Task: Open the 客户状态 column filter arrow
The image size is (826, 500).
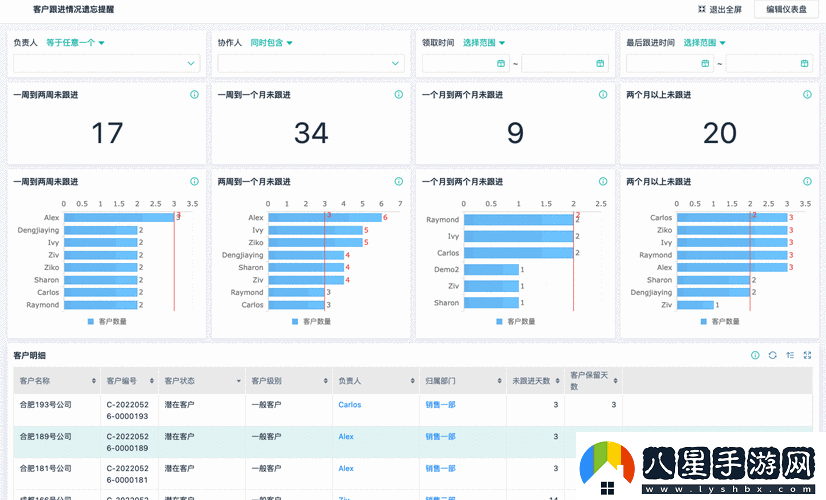Action: pyautogui.click(x=239, y=381)
